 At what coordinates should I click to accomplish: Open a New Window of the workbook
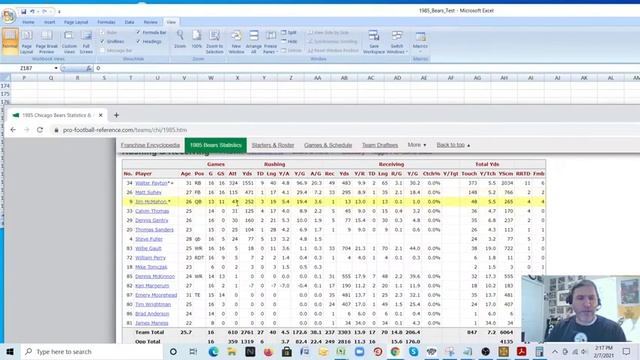pyautogui.click(x=236, y=41)
